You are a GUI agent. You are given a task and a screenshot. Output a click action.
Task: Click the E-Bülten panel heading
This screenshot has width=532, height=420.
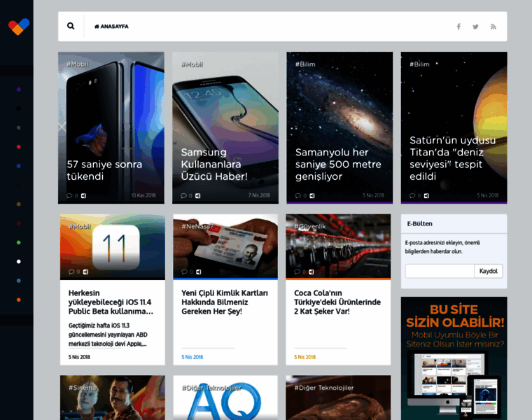[420, 223]
